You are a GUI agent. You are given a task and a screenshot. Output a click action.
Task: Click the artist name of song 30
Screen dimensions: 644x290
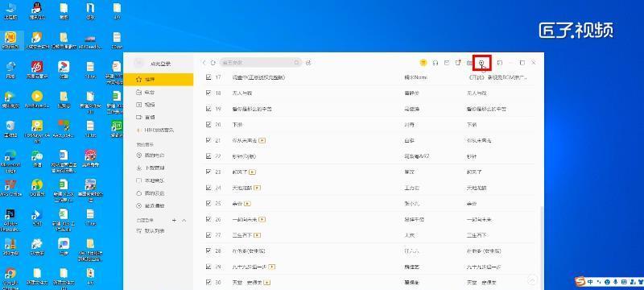pos(411,283)
